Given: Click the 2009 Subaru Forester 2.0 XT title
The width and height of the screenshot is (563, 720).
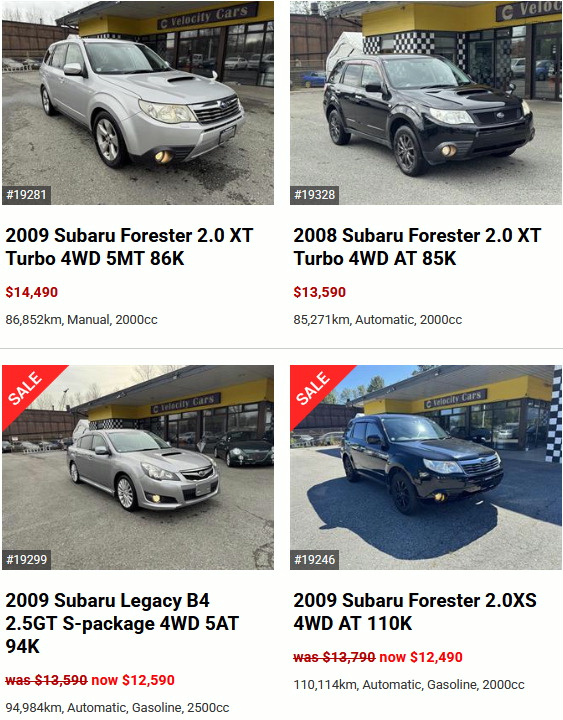Looking at the screenshot, I should click(x=129, y=247).
